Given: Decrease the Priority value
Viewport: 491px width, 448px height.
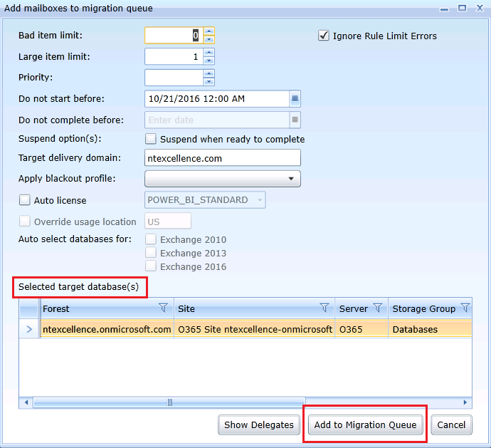Looking at the screenshot, I should click(209, 81).
